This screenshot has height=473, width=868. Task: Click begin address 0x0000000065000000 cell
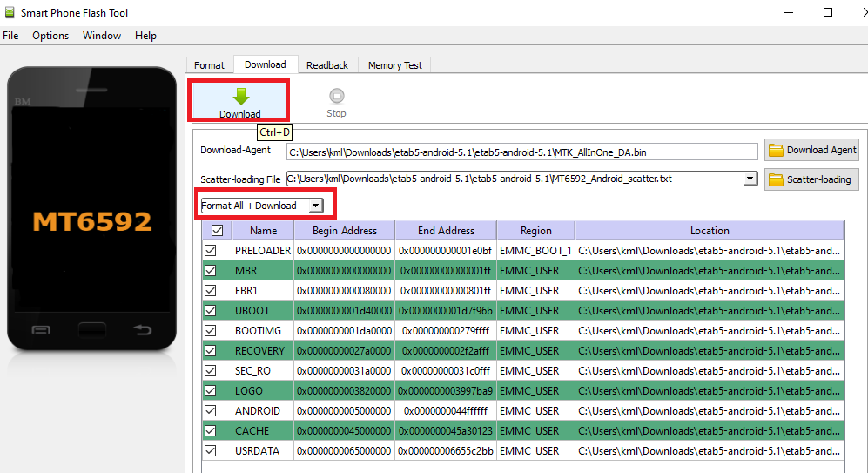[344, 451]
